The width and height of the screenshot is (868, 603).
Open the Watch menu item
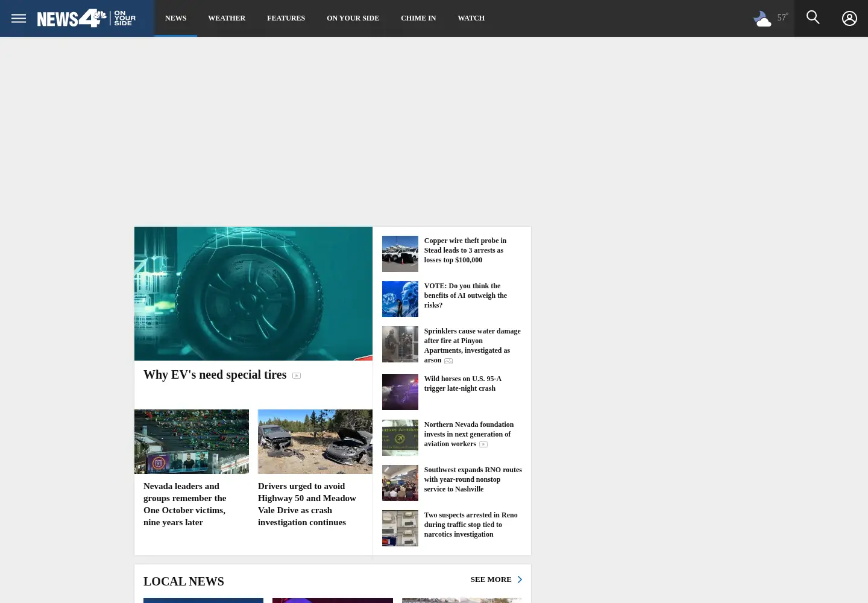tap(471, 18)
